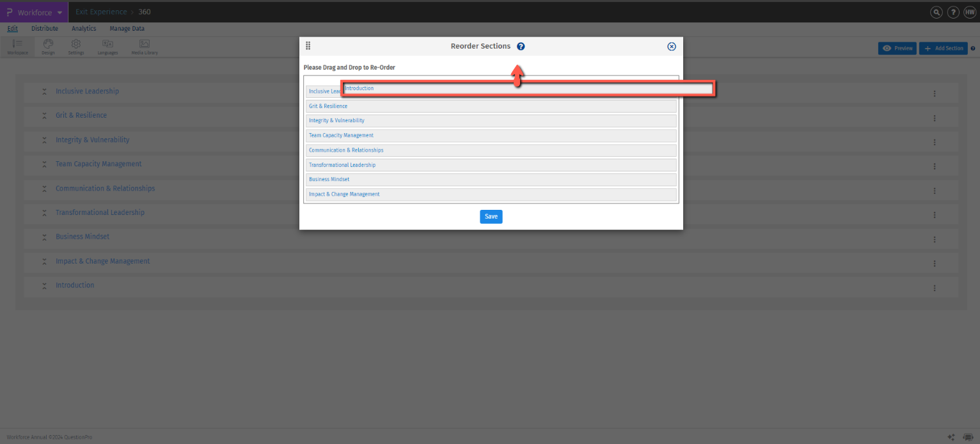Viewport: 980px width, 444px height.
Task: Click the reorder arrows beside Inclusive Leadership
Action: click(43, 91)
